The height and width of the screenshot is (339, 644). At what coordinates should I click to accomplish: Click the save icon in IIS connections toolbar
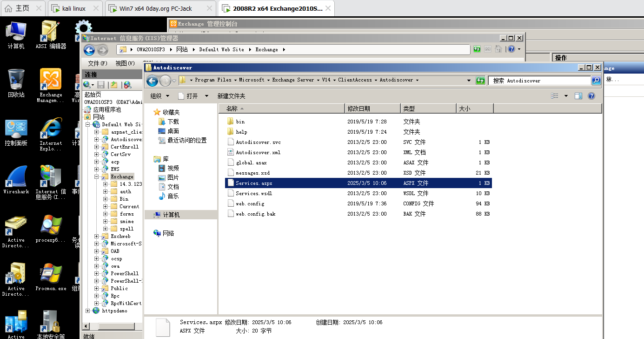click(x=101, y=85)
